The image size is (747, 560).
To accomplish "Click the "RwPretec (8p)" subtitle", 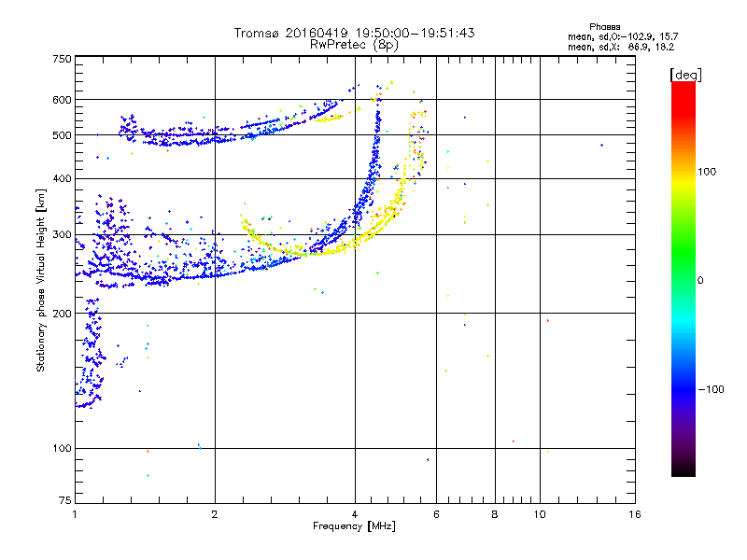I will tap(354, 45).
